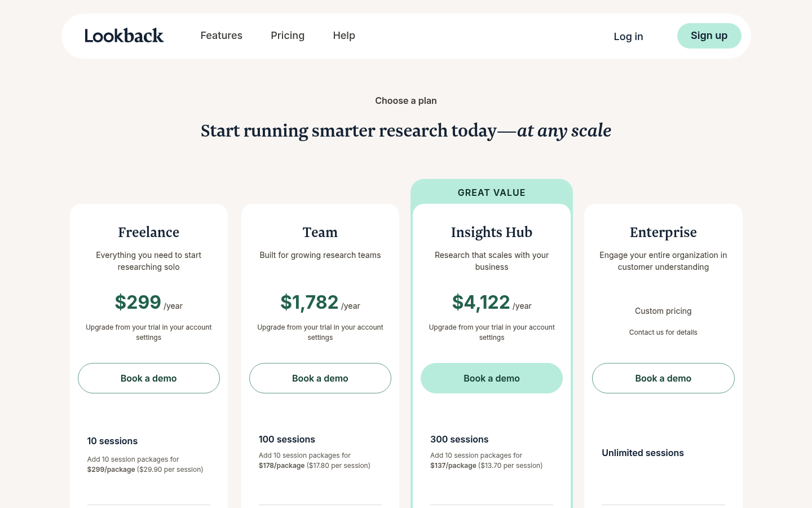812x508 pixels.
Task: Click the '300 sessions' heading
Action: point(460,439)
